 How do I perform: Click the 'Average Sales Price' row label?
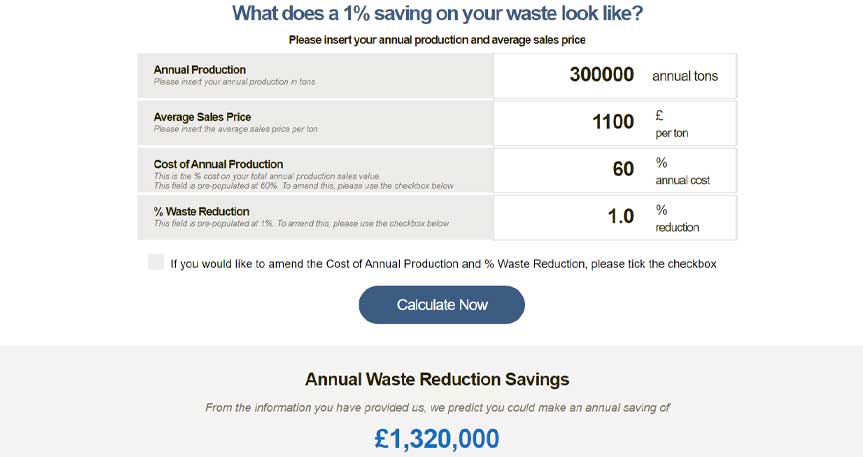(x=202, y=117)
